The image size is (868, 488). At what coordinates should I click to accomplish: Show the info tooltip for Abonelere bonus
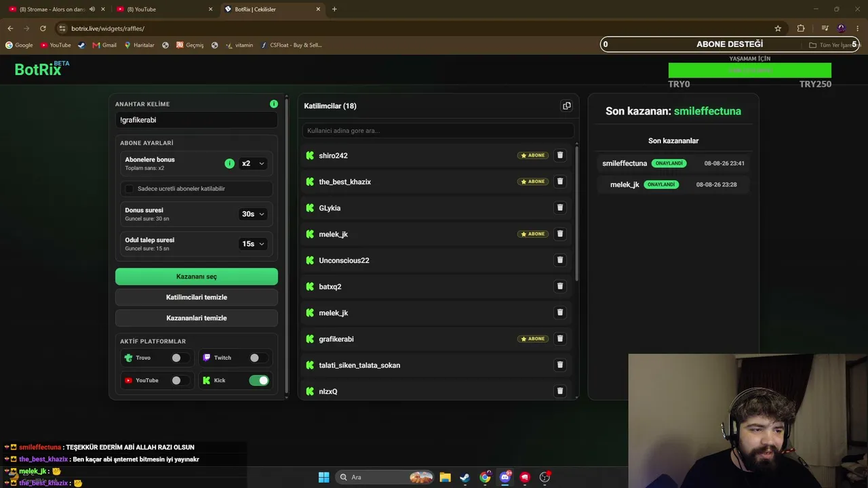coord(229,163)
